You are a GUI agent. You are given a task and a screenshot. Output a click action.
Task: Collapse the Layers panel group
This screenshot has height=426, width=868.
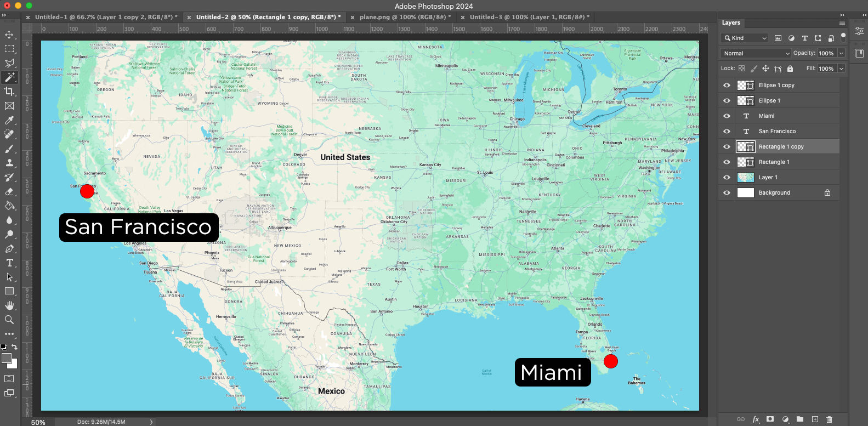842,15
